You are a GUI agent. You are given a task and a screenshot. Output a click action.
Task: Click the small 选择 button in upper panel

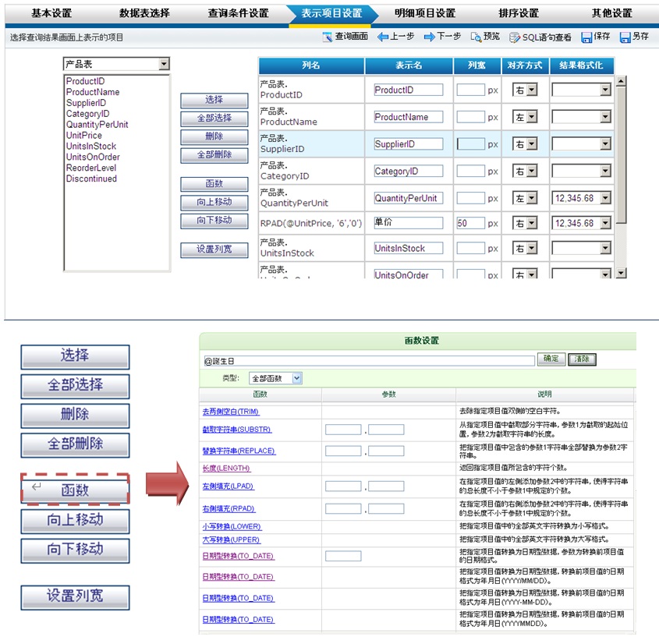click(214, 100)
